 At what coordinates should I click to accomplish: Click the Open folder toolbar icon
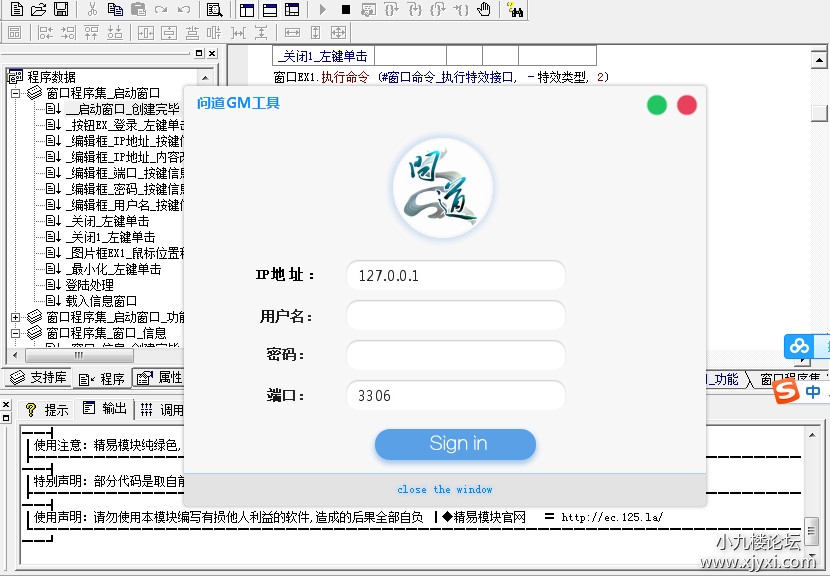click(38, 10)
